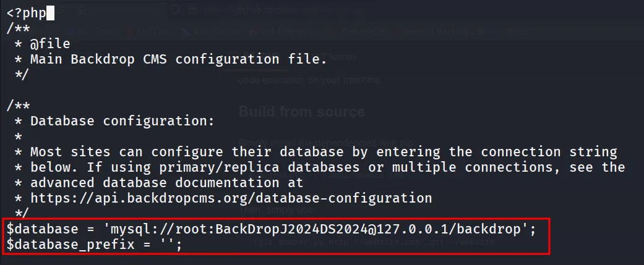The image size is (644, 265).
Task: Click 'Main Backdrop CMS configuration file.' text
Action: 179,59
